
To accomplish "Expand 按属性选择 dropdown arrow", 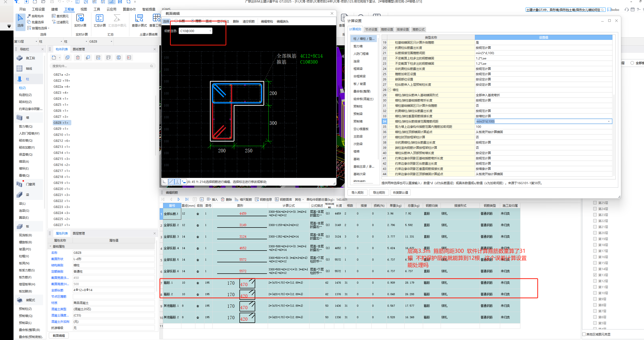I will click(x=49, y=28).
